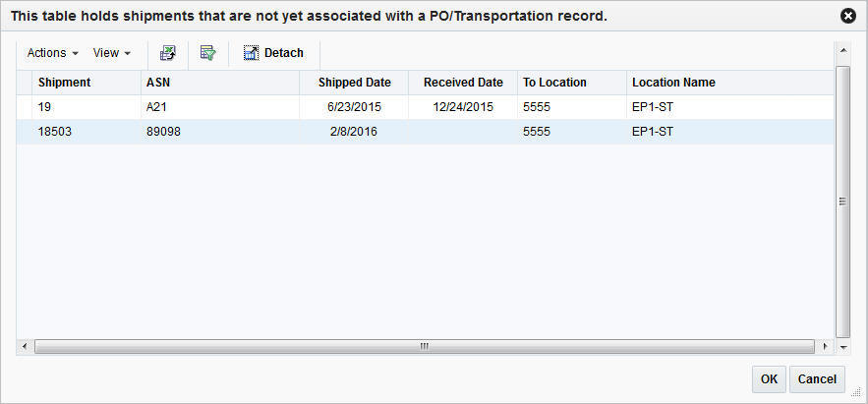Click the ASN column header
The image size is (868, 404).
pos(158,83)
